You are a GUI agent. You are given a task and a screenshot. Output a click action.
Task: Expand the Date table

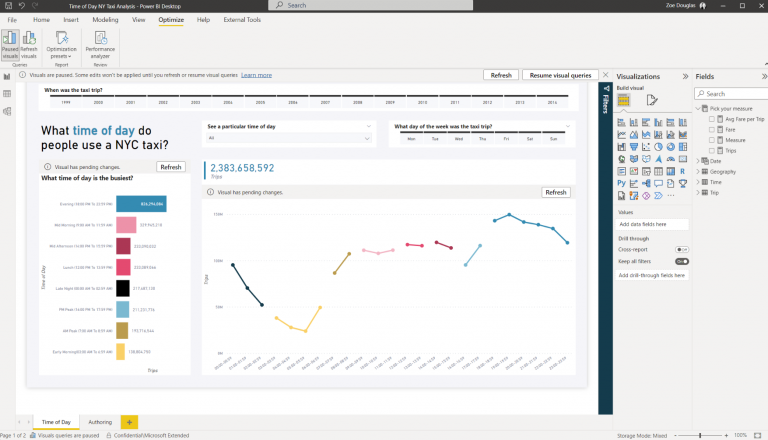pyautogui.click(x=698, y=161)
